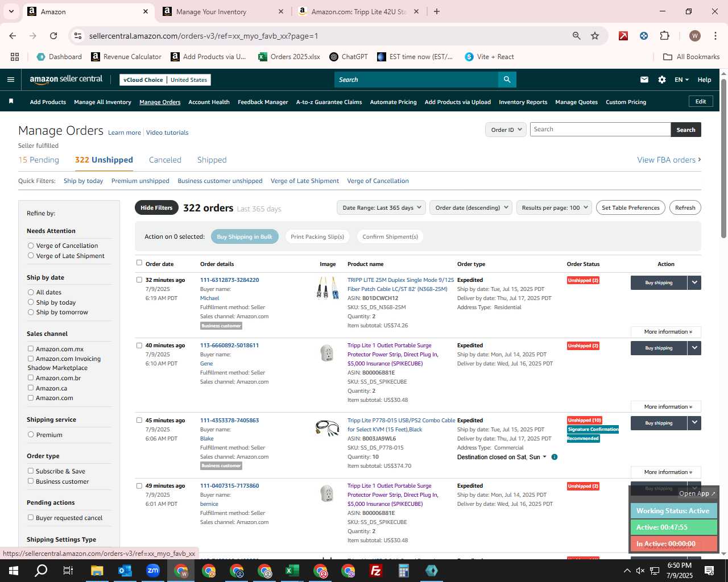Image resolution: width=728 pixels, height=582 pixels.
Task: Expand Destination closed on Sat, Sun dropdown
Action: 502,457
